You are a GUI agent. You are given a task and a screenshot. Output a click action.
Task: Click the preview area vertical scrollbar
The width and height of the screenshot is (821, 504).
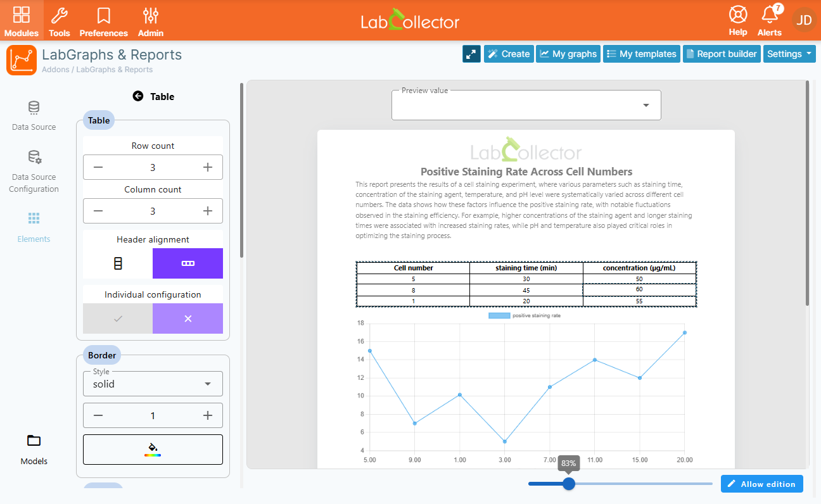[x=807, y=193]
